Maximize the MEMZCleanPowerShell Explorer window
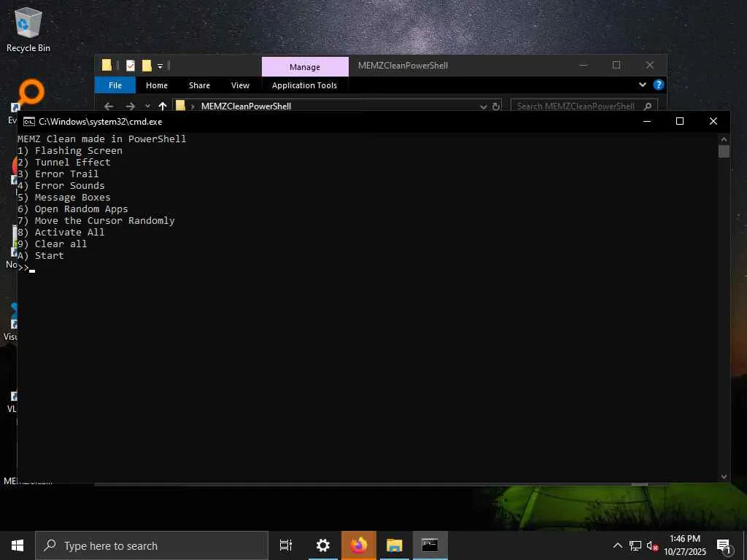The width and height of the screenshot is (747, 560). [616, 65]
